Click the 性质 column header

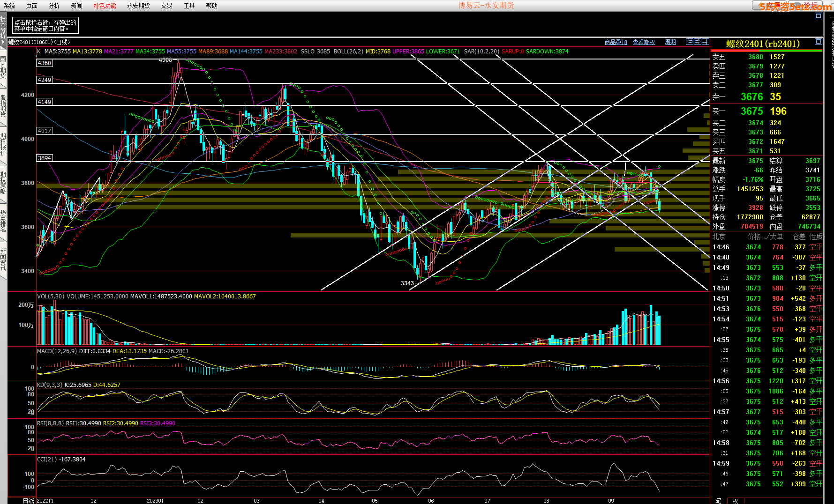[x=816, y=237]
